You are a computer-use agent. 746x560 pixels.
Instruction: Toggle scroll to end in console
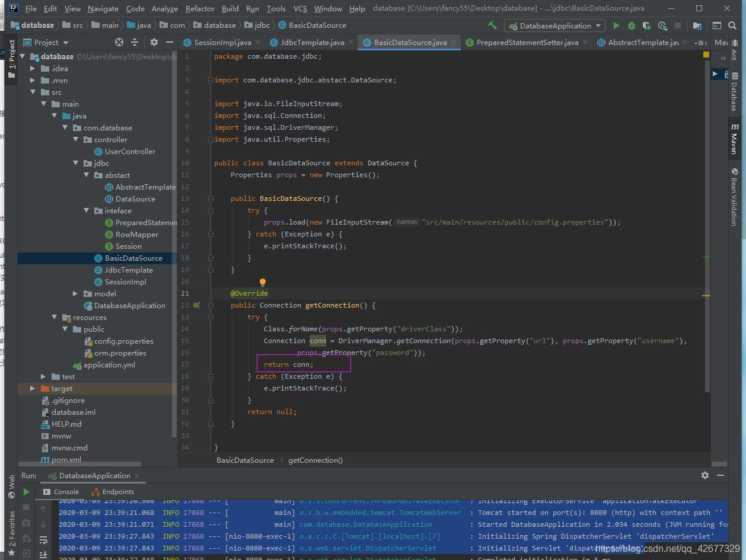[43, 554]
